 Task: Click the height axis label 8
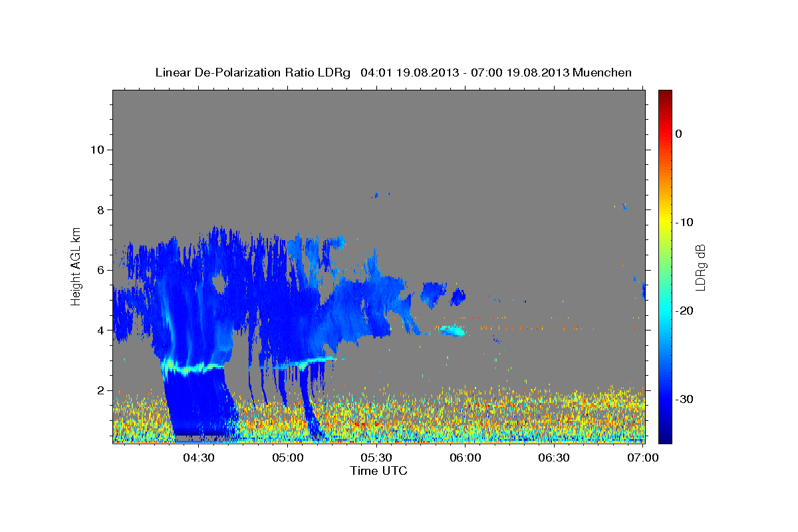click(x=100, y=210)
